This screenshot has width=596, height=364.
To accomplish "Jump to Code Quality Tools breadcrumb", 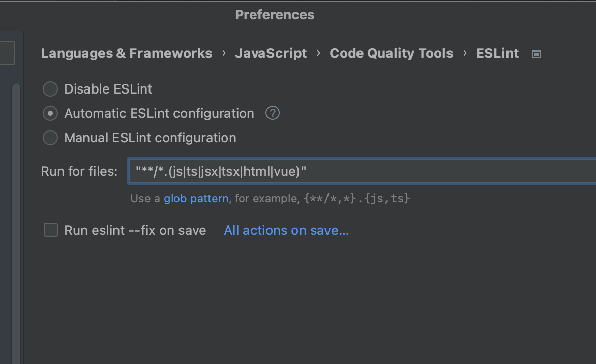I will point(391,53).
